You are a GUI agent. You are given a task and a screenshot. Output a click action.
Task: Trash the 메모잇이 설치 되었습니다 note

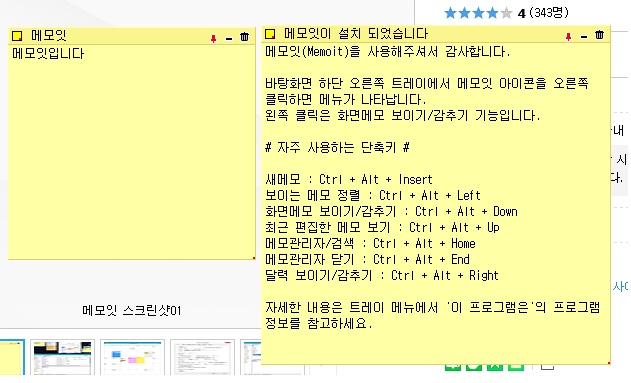tap(599, 35)
